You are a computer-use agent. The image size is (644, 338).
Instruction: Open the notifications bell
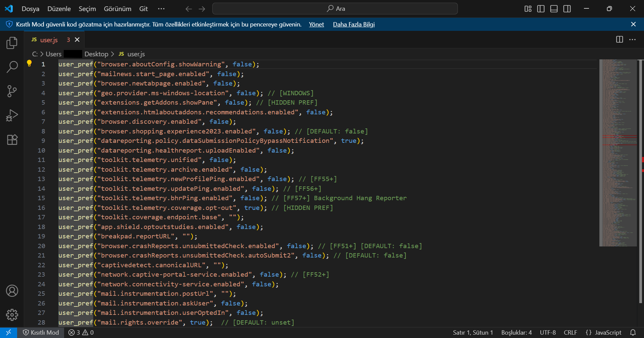tap(633, 332)
